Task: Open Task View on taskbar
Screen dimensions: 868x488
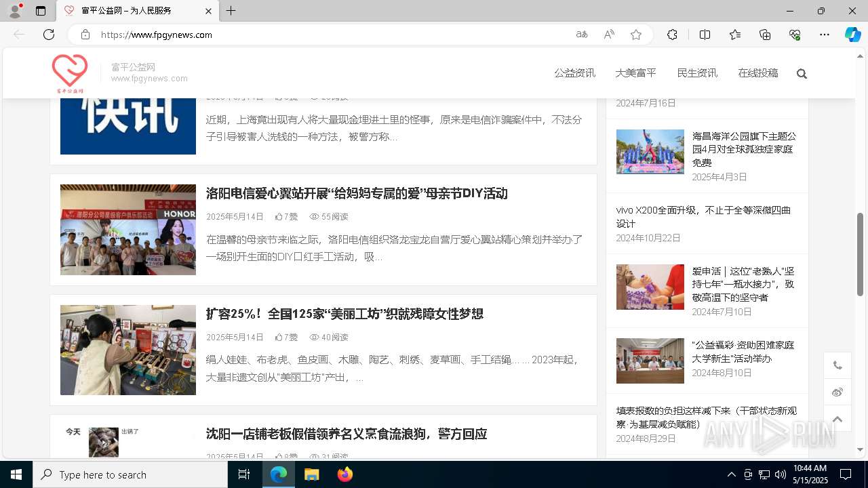Action: coord(245,474)
